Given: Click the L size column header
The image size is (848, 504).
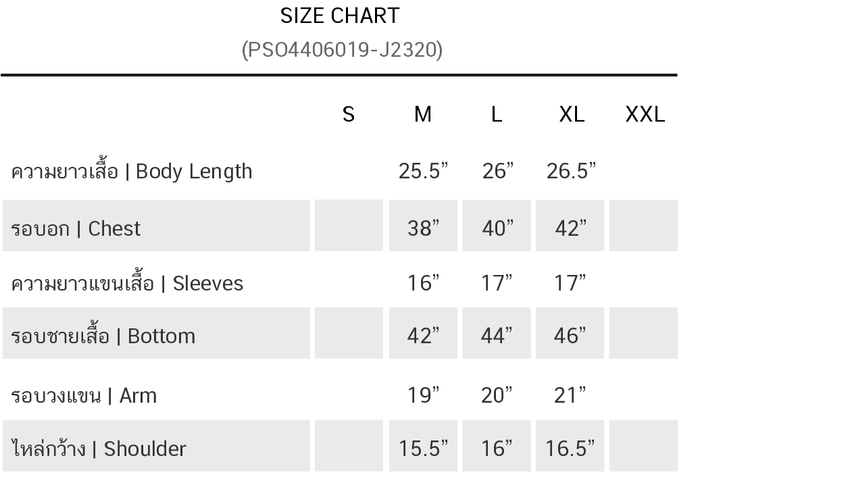Looking at the screenshot, I should click(x=496, y=115).
